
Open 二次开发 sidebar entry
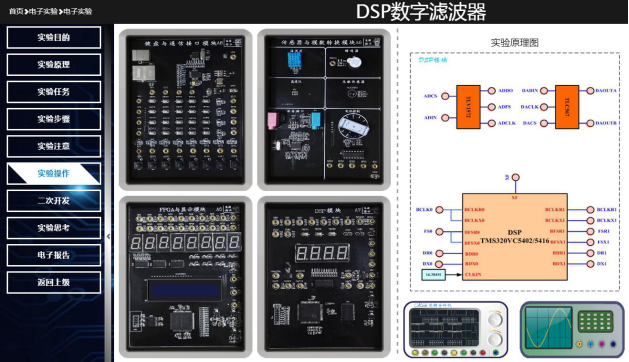(54, 201)
